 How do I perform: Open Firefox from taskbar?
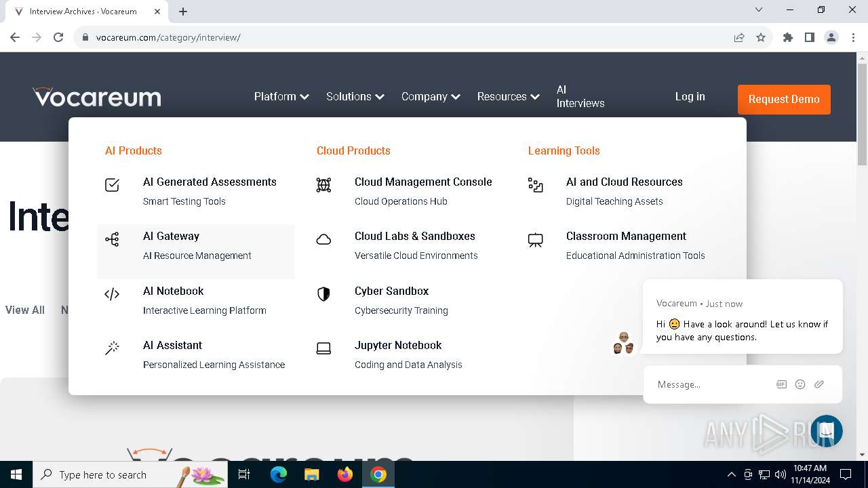(x=345, y=474)
